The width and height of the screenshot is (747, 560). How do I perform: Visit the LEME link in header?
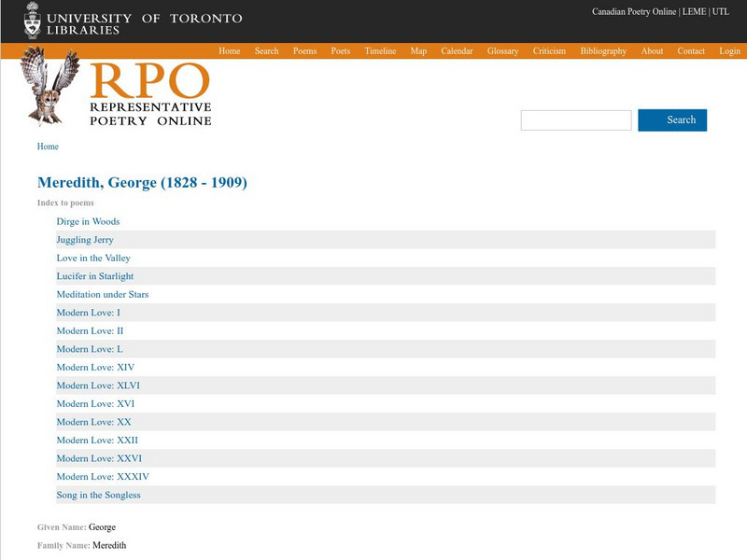click(x=695, y=12)
